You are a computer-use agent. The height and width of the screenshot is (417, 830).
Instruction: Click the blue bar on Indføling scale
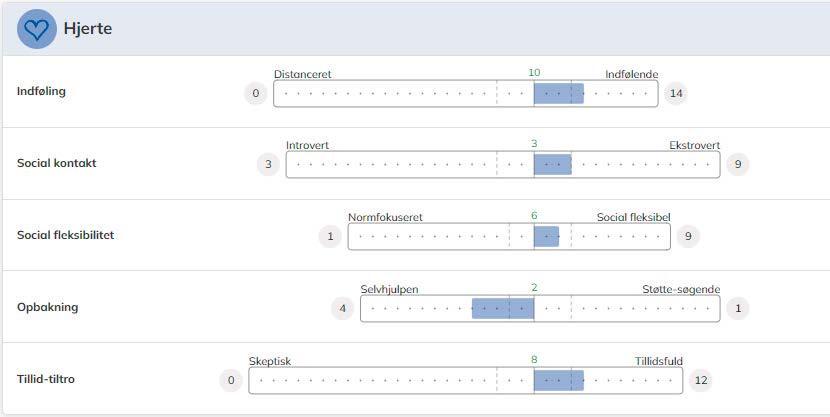(558, 93)
